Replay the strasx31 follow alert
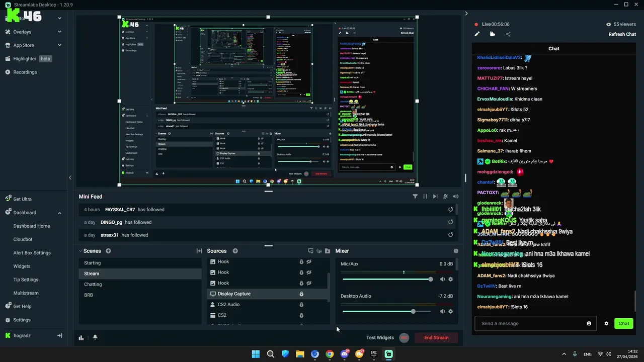The height and width of the screenshot is (362, 644). 450,235
